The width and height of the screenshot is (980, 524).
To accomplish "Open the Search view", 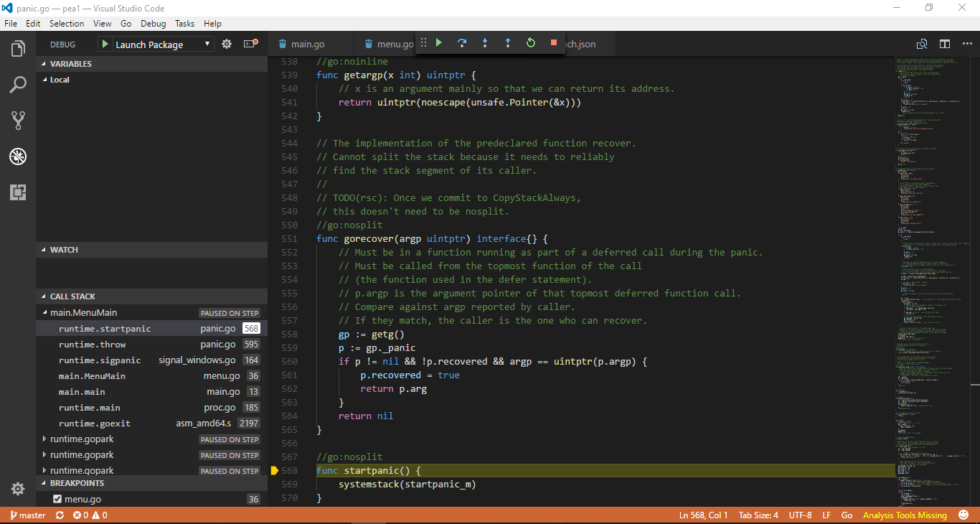I will coord(18,85).
